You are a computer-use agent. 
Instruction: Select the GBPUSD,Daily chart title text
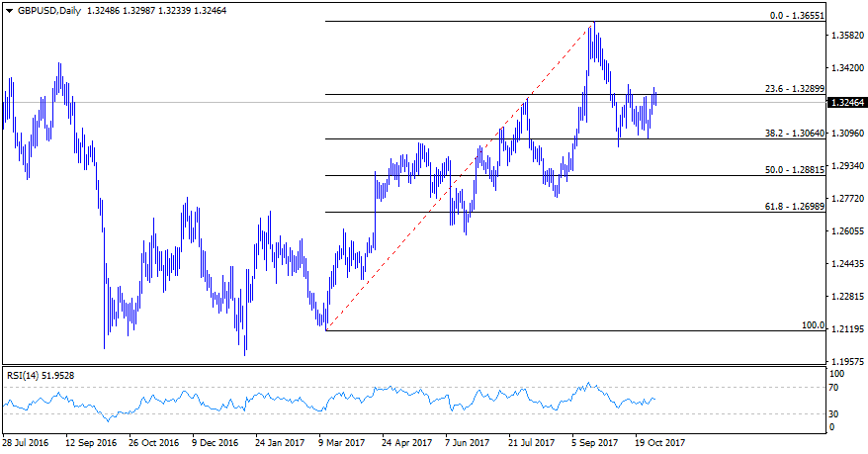pyautogui.click(x=50, y=11)
